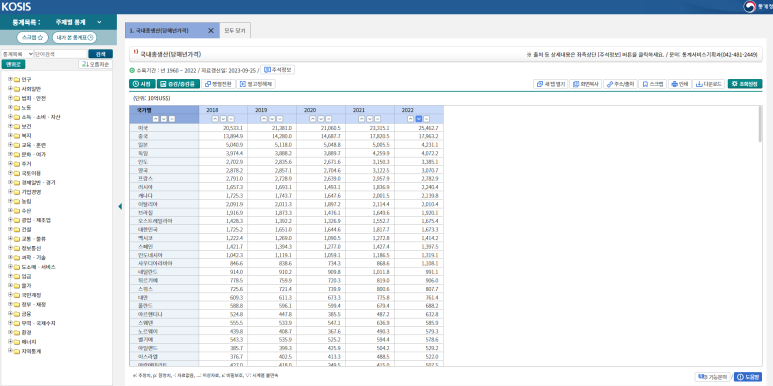Viewport: 773px width, 386px height.
Task: Select the 주거 tree item
Action: (x=26, y=164)
